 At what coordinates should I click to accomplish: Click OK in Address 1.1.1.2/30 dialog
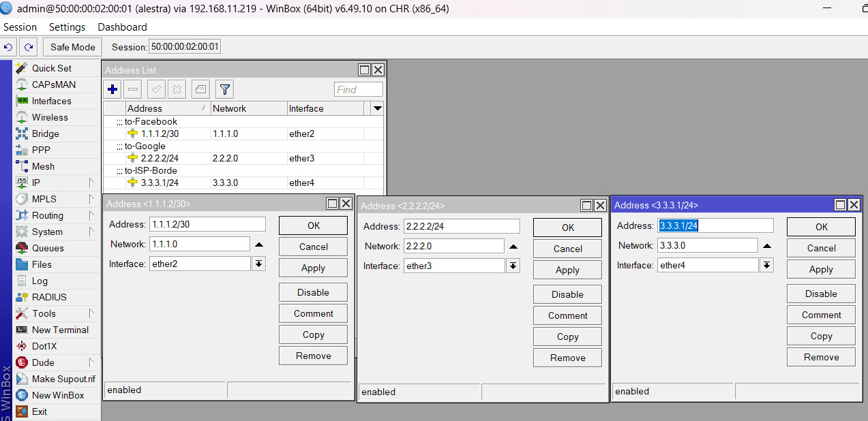[x=313, y=225]
